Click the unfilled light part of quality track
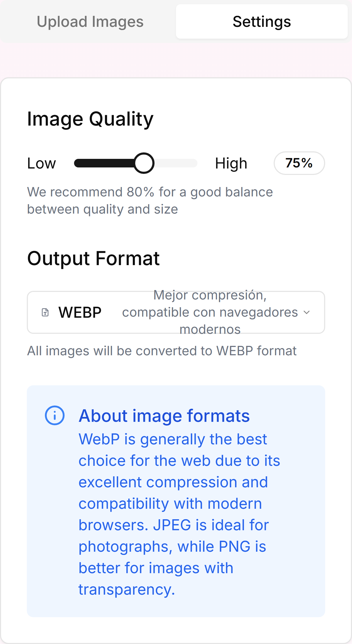 pos(176,163)
